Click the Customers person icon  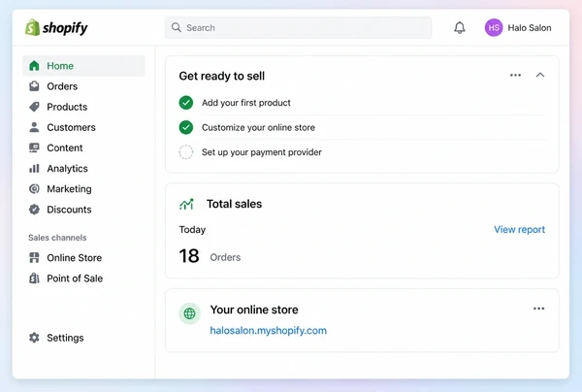tap(34, 127)
